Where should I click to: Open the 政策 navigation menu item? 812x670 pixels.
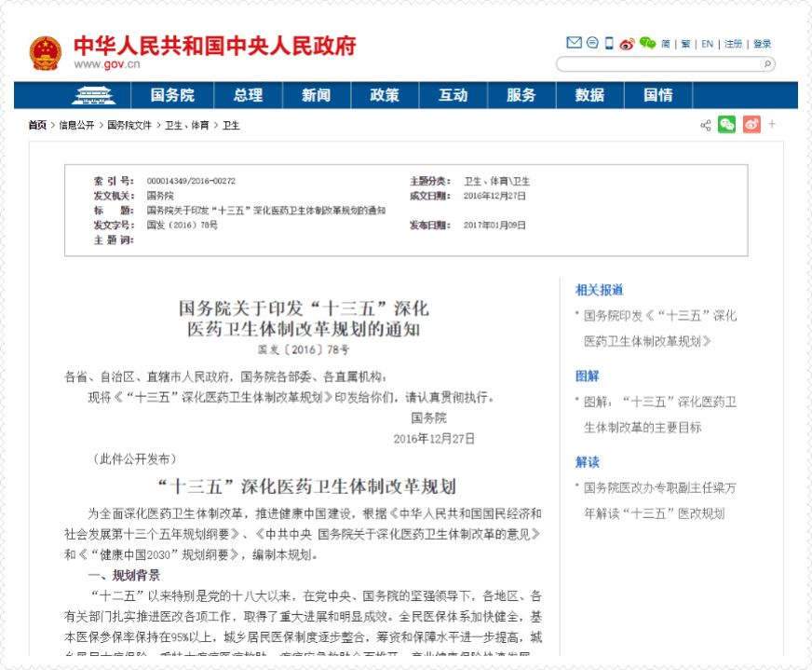385,95
